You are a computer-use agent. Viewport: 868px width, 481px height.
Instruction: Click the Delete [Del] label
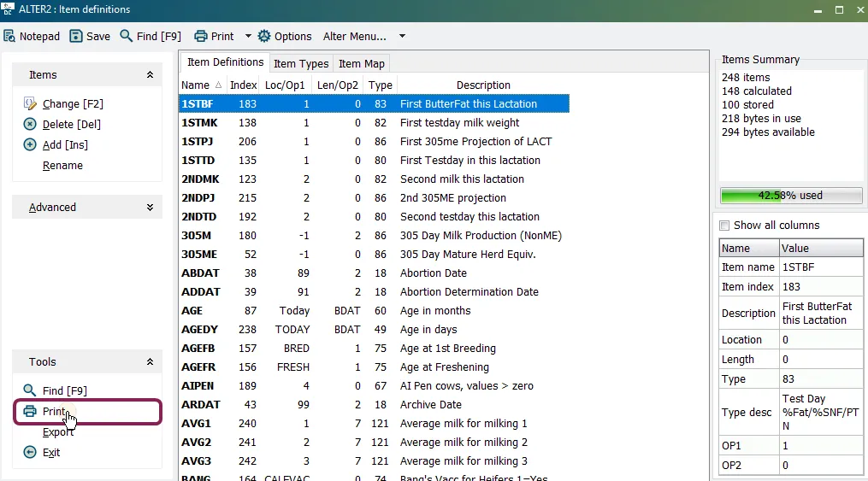pyautogui.click(x=72, y=125)
